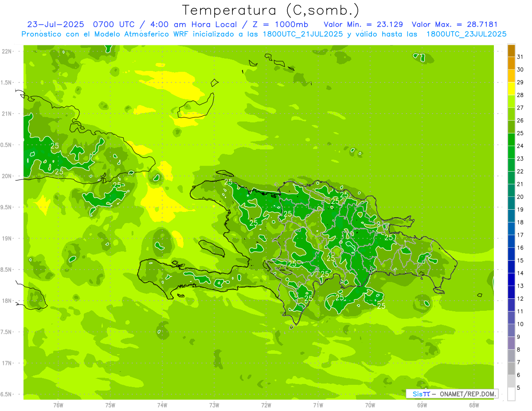Click the "72W" longitude axis label

point(266,405)
